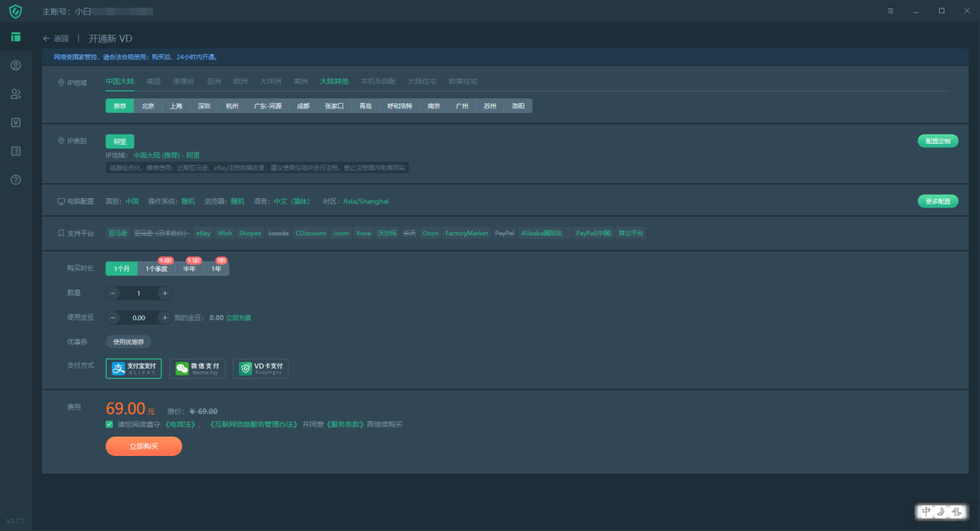Choose the 北京 city option
The image size is (980, 531).
tap(148, 106)
